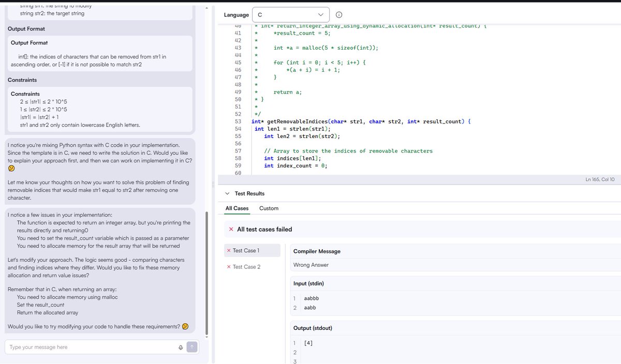Click code line with malloc(5 * sizeof(int))
The image size is (621, 364).
pyautogui.click(x=326, y=48)
